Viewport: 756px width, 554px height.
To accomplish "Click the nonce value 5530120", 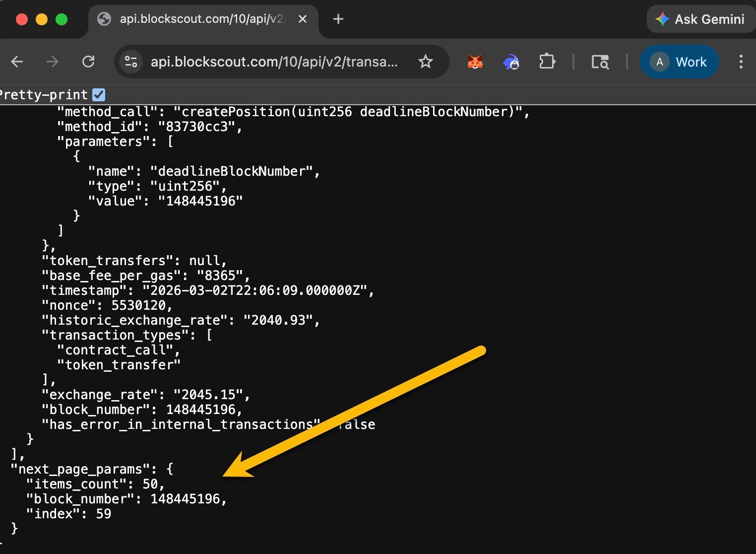I will point(138,305).
